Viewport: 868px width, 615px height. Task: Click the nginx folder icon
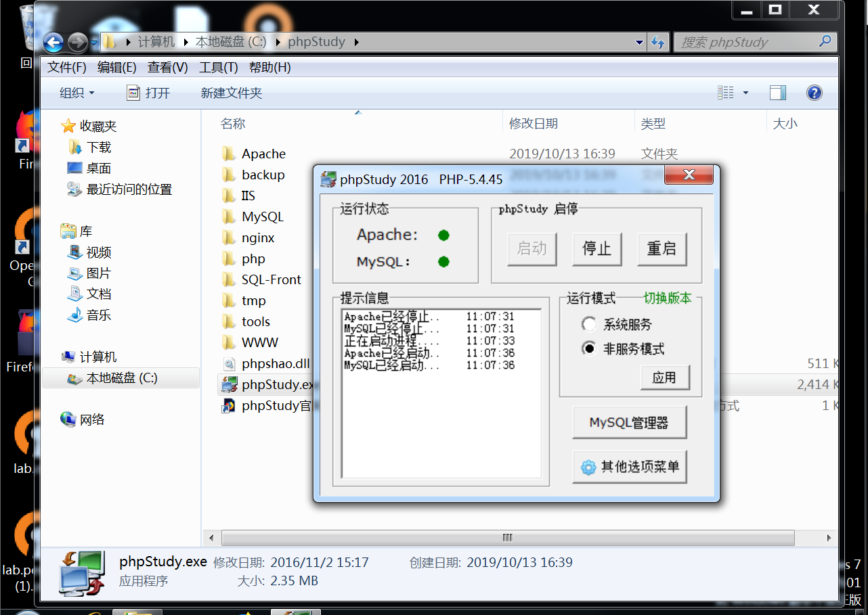coord(229,237)
